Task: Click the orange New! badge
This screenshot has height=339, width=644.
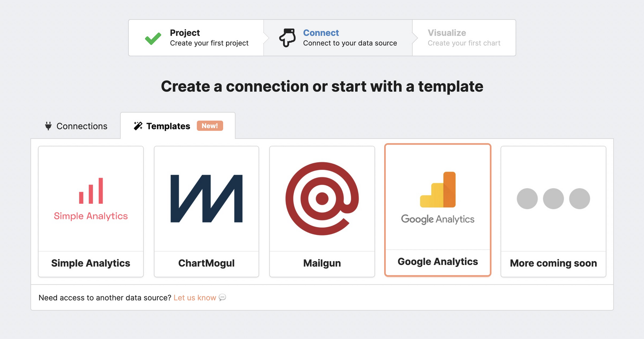Action: click(210, 126)
